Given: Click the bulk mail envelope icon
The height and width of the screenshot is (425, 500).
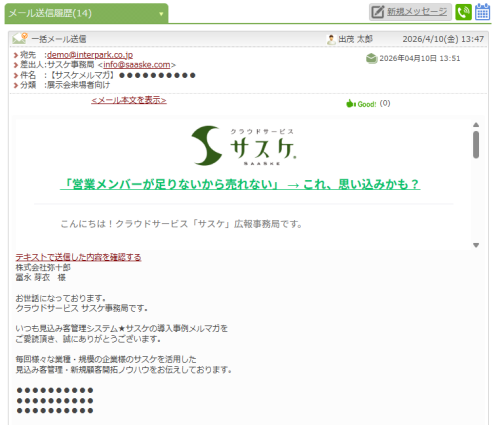Looking at the screenshot, I should (19, 39).
